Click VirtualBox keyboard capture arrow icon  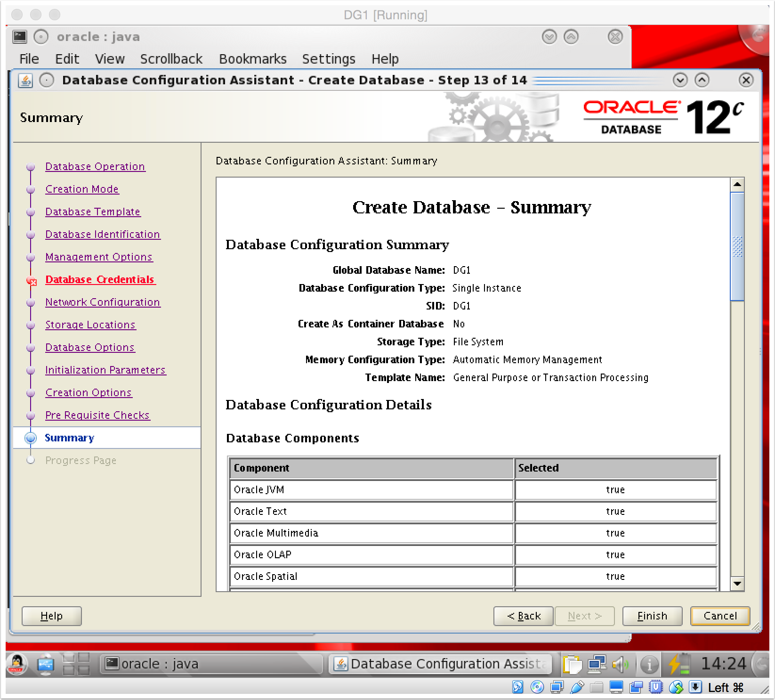click(x=695, y=687)
